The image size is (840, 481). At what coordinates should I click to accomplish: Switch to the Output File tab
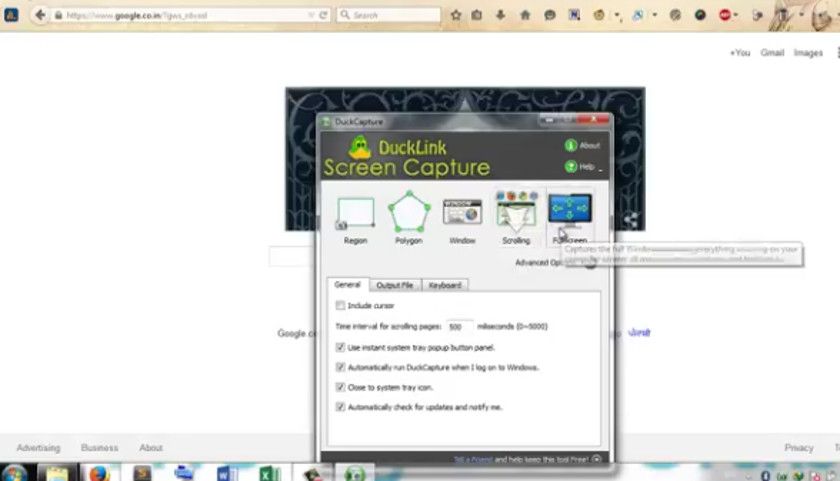click(x=395, y=285)
